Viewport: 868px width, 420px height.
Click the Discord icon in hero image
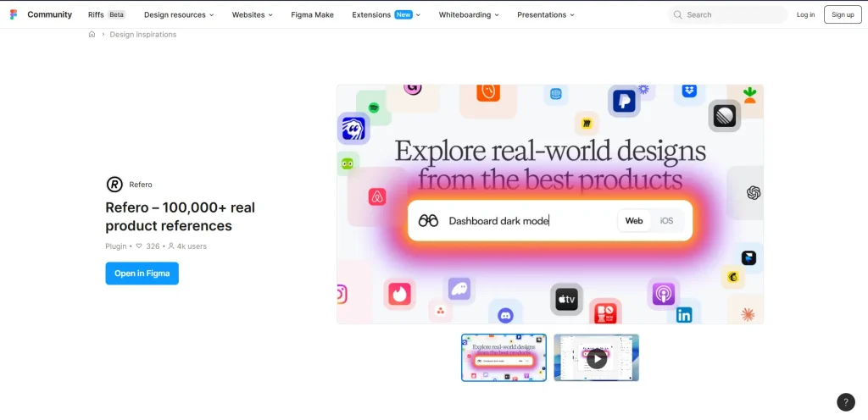point(505,316)
